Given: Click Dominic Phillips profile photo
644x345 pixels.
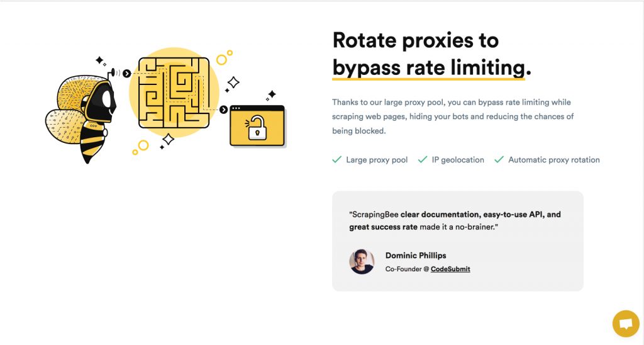Looking at the screenshot, I should [362, 261].
